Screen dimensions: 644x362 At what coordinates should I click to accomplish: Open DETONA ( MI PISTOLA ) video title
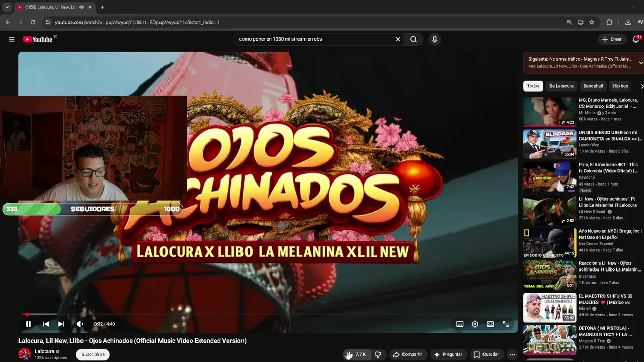tap(605, 331)
